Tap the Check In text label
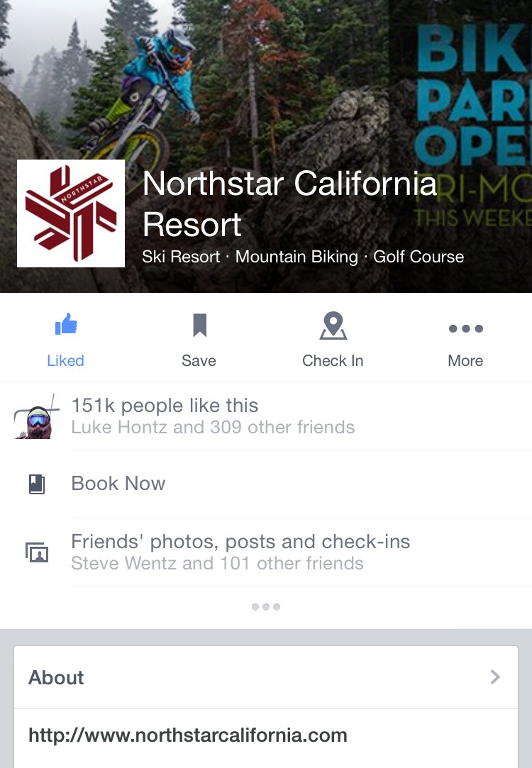 point(333,360)
